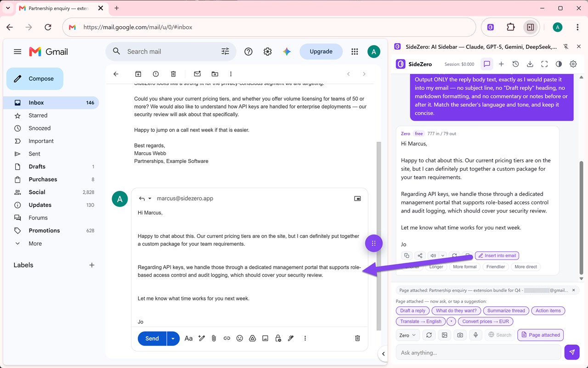This screenshot has width=588, height=368.
Task: Open more translation languages dropdown
Action: point(450,322)
